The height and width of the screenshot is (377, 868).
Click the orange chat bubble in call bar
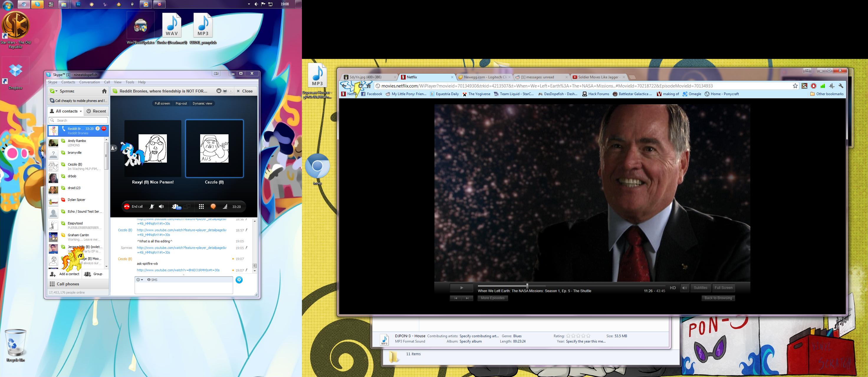(213, 207)
